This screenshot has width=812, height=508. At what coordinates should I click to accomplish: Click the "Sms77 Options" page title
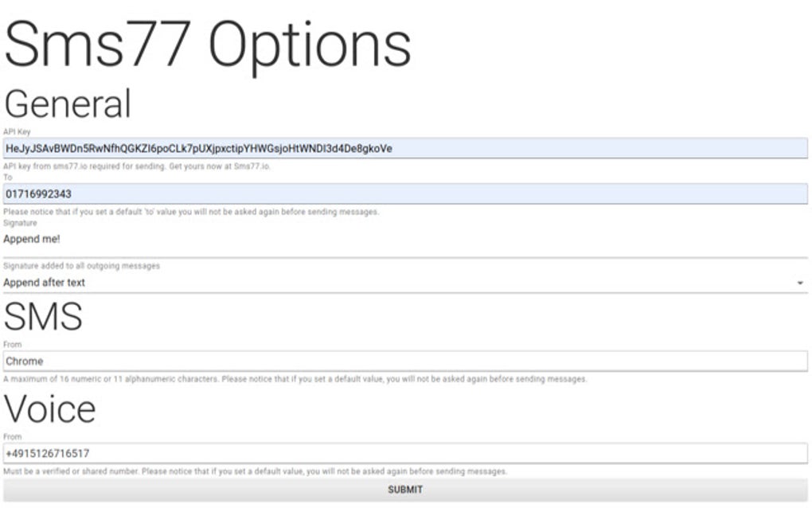[207, 45]
